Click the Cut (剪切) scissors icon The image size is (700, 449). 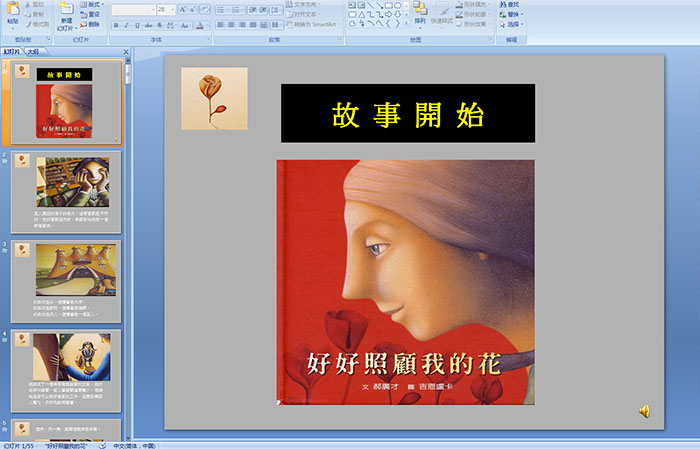(x=28, y=4)
